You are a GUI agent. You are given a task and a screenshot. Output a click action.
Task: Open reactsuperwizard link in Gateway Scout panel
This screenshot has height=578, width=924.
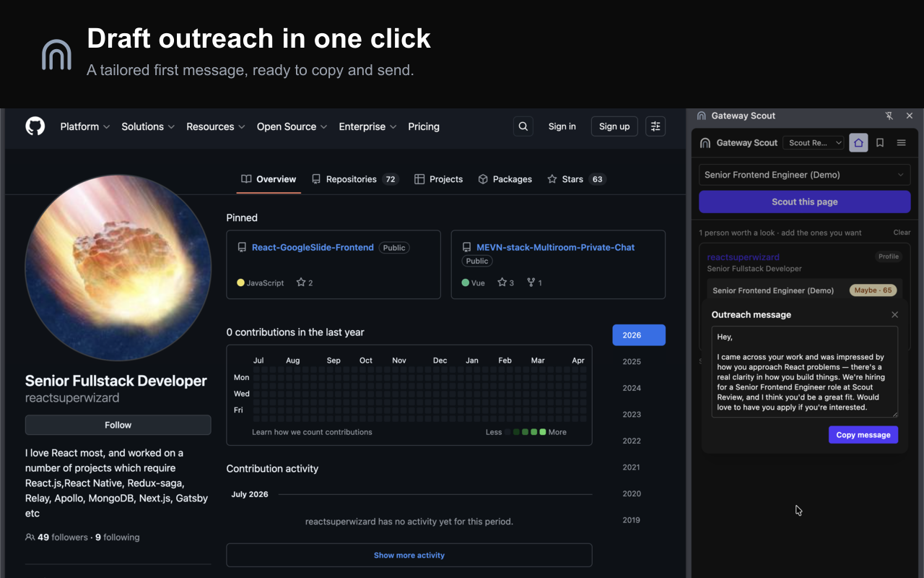pos(744,257)
